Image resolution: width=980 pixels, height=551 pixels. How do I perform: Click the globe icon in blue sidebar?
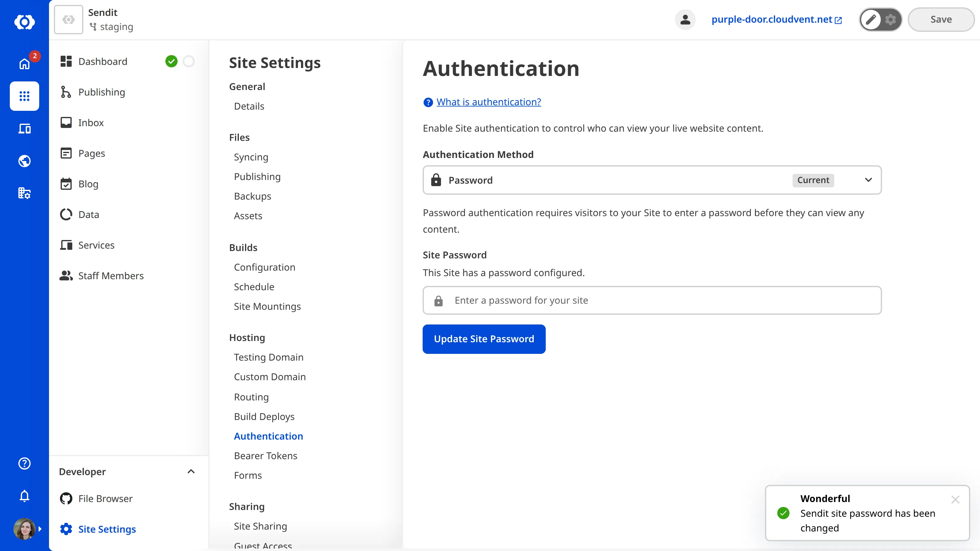[x=24, y=161]
